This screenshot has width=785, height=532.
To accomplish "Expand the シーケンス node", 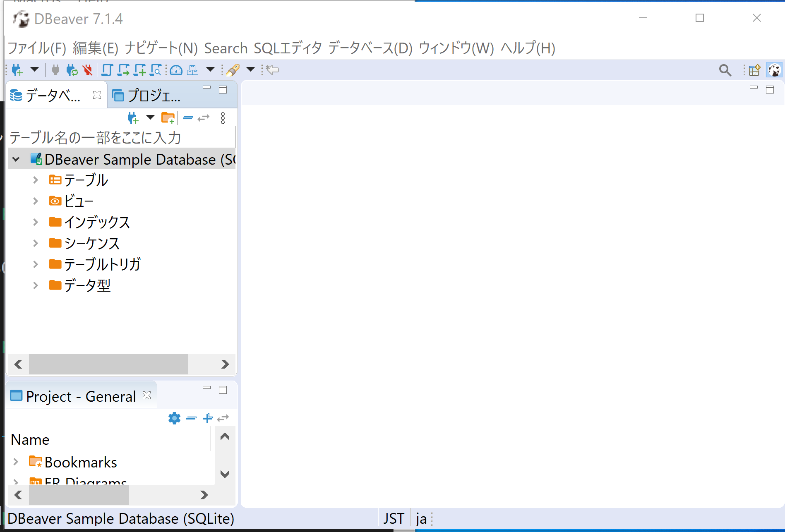I will [36, 243].
